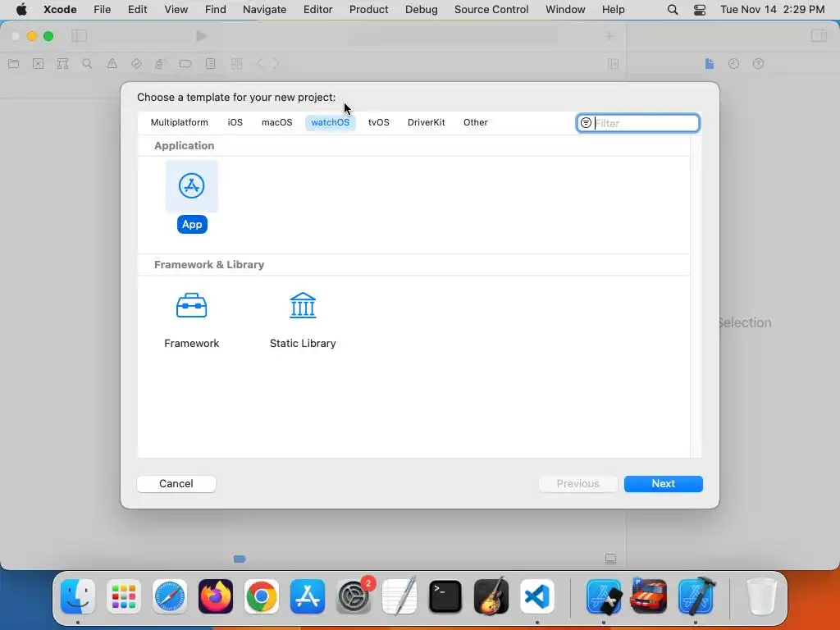Viewport: 840px width, 630px height.
Task: Select the App template icon
Action: tap(191, 186)
